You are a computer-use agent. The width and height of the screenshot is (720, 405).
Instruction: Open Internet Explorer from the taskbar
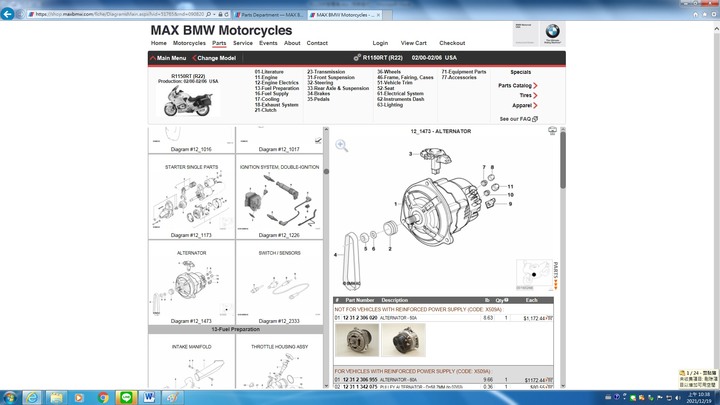click(x=32, y=397)
